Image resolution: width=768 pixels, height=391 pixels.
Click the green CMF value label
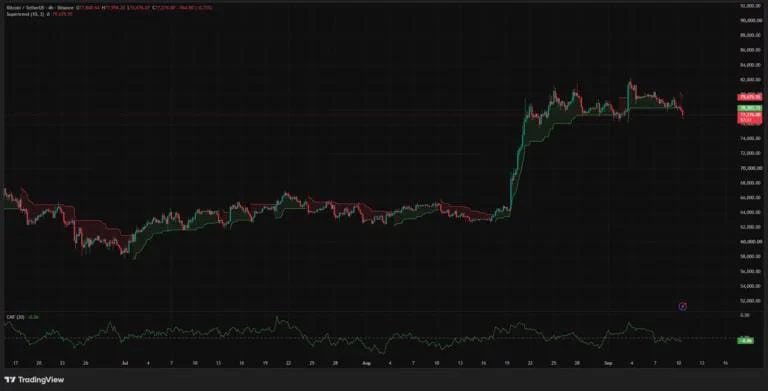[746, 340]
